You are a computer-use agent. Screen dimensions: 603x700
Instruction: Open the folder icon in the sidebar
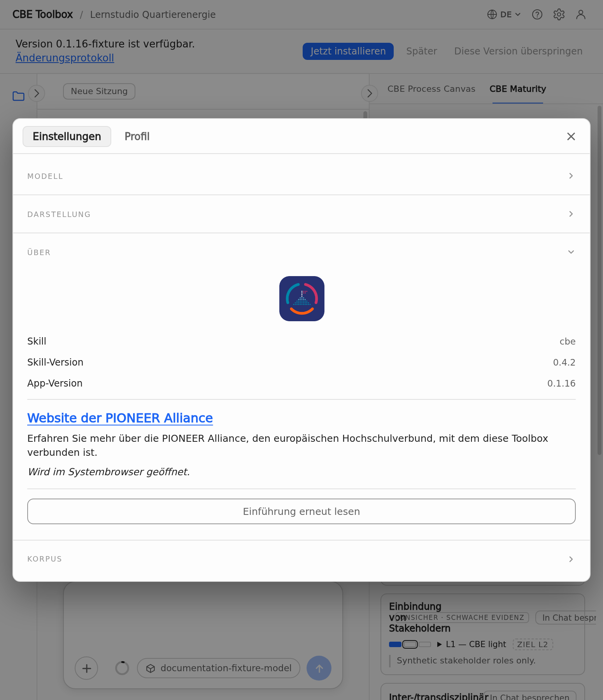tap(19, 96)
